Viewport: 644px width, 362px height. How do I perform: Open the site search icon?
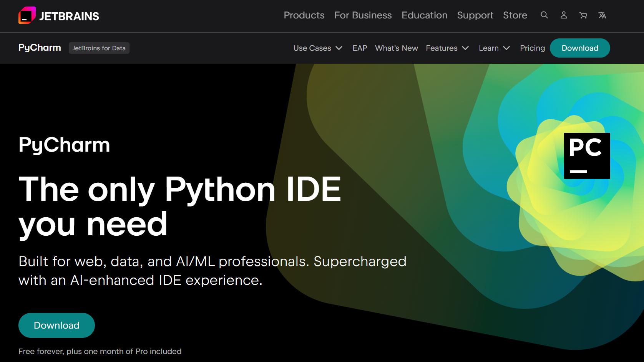click(x=544, y=15)
